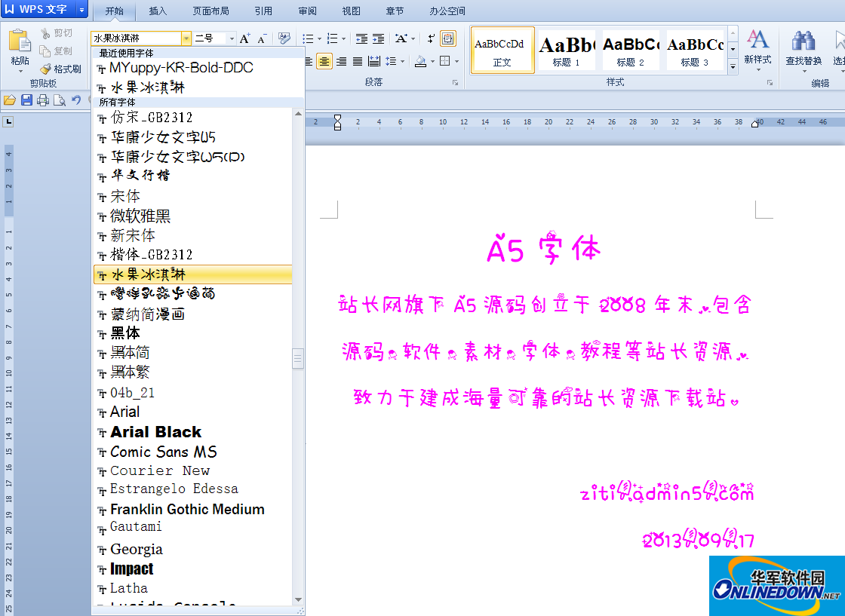The width and height of the screenshot is (845, 616).
Task: Expand the styles gallery more arrow
Action: tap(733, 66)
